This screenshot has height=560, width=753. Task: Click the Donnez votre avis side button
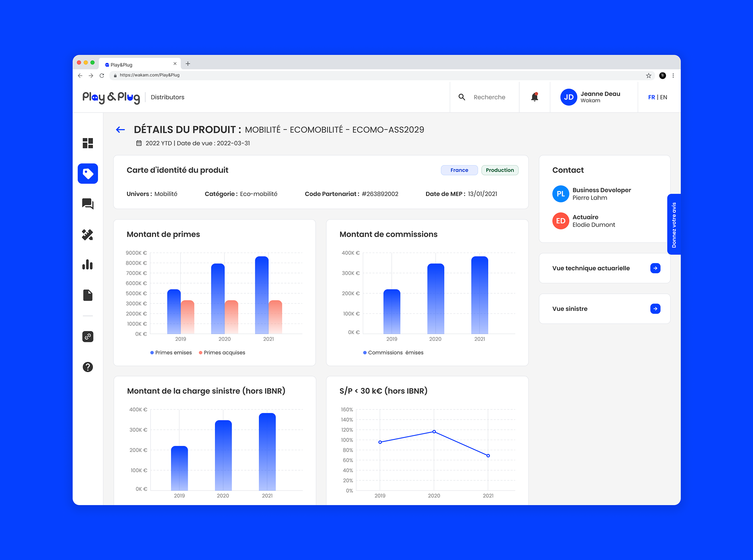(x=674, y=225)
